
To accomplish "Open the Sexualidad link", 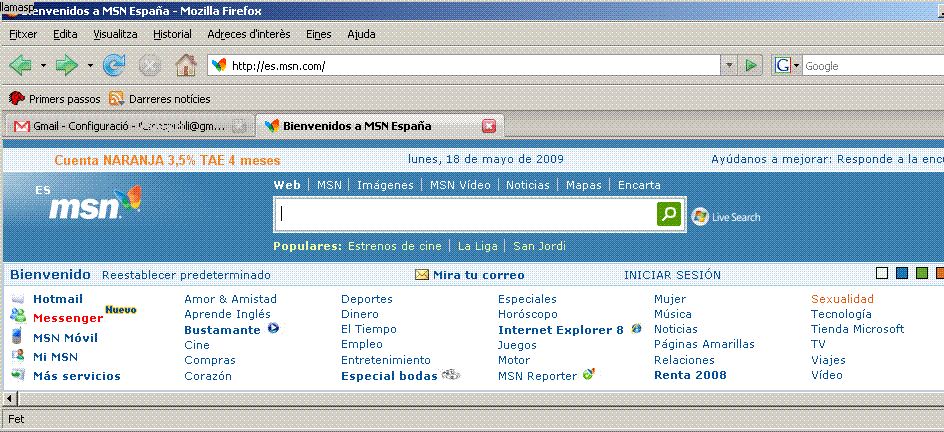I will click(x=842, y=299).
